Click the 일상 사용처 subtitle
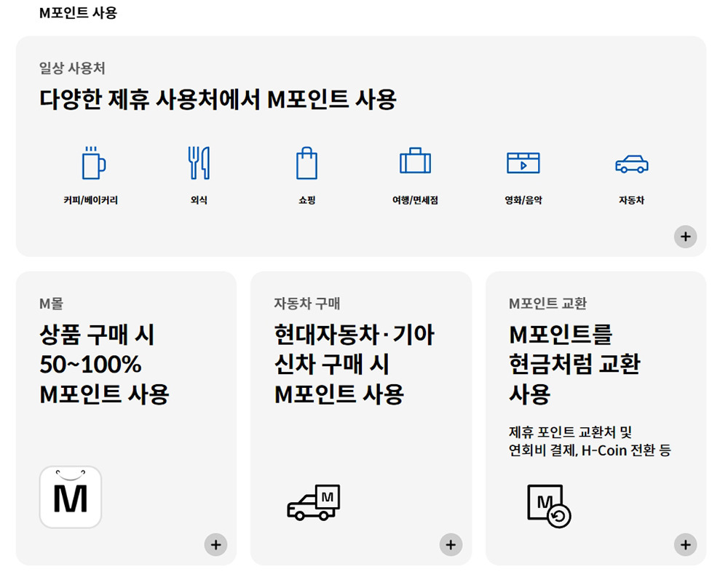This screenshot has width=728, height=588. point(72,68)
